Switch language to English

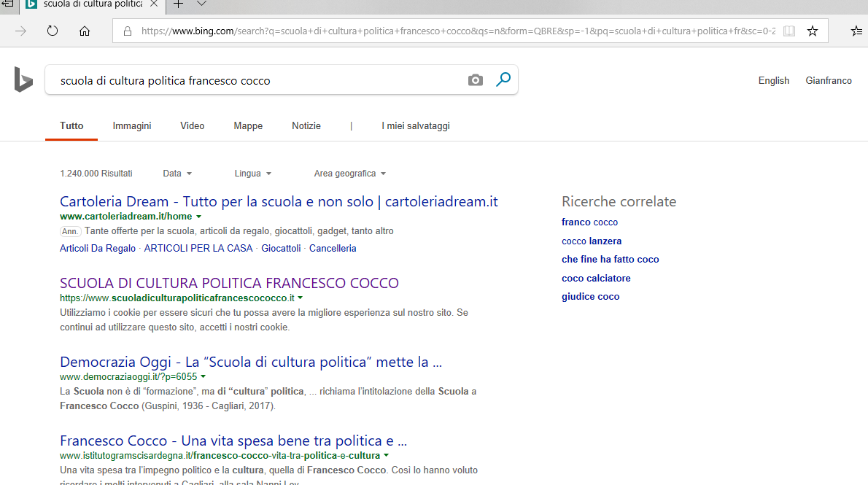click(x=773, y=80)
